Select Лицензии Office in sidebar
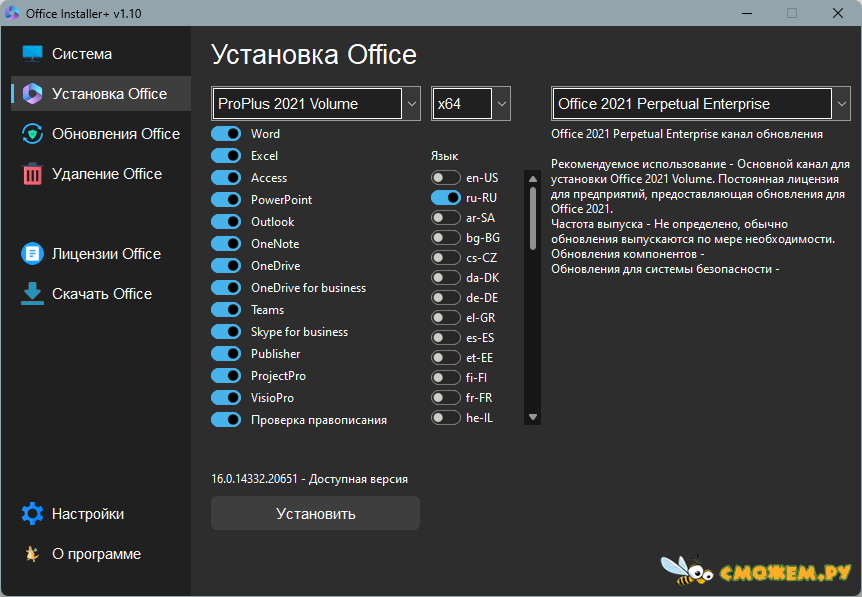Viewport: 862px width, 597px height. click(x=101, y=254)
